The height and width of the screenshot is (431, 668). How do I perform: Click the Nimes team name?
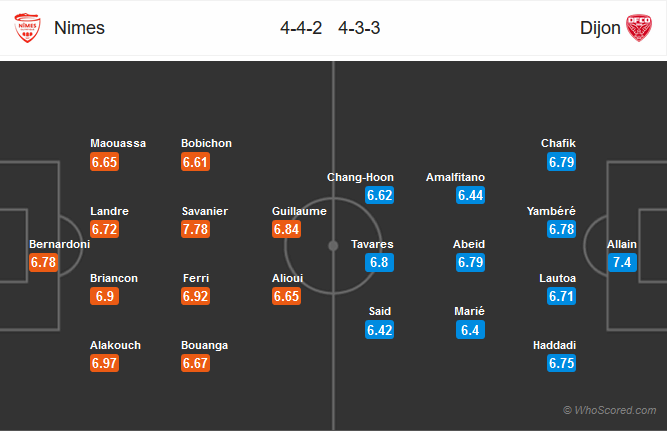pyautogui.click(x=79, y=28)
